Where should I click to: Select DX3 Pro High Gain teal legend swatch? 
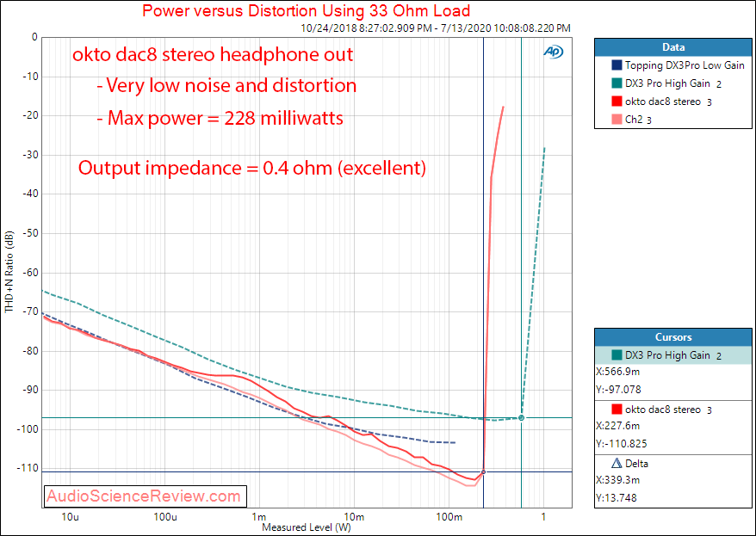(617, 83)
